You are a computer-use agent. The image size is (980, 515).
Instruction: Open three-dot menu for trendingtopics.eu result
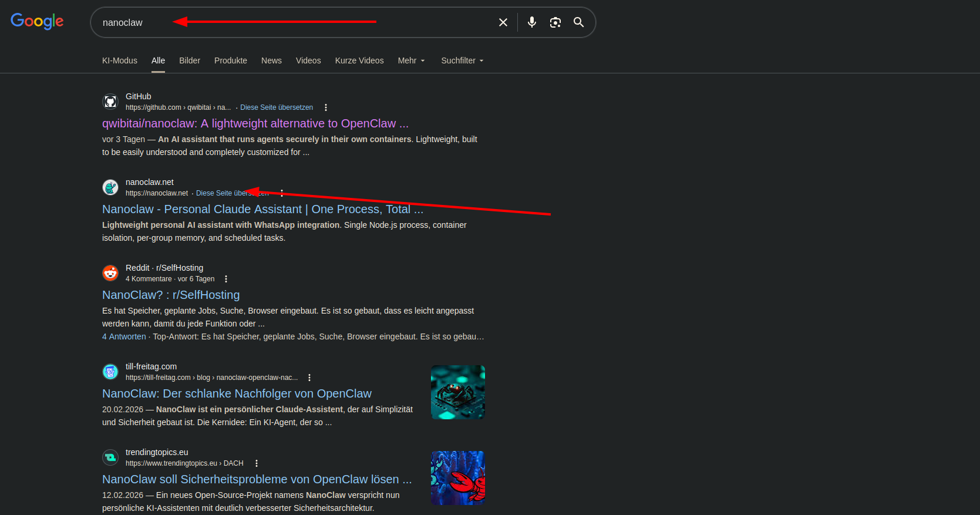click(x=257, y=463)
